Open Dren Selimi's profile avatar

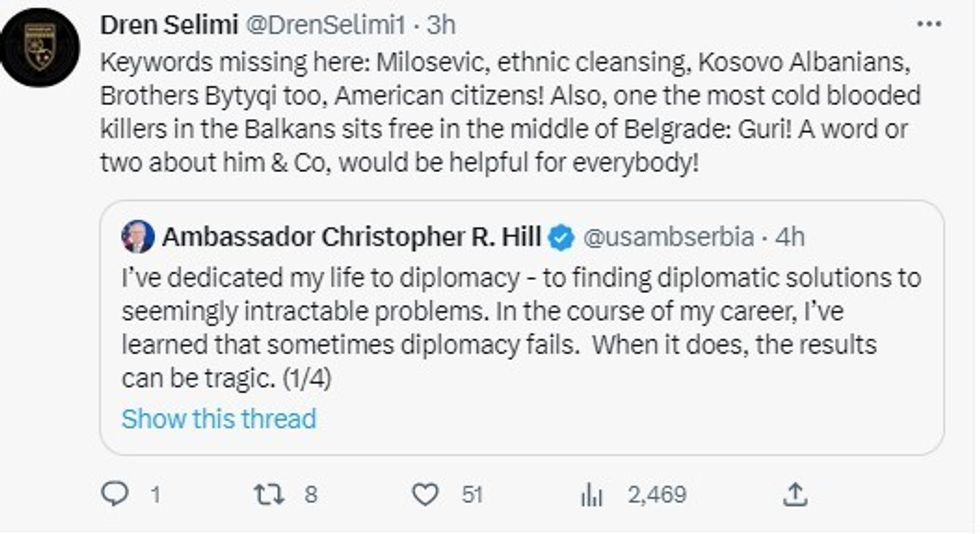40,46
